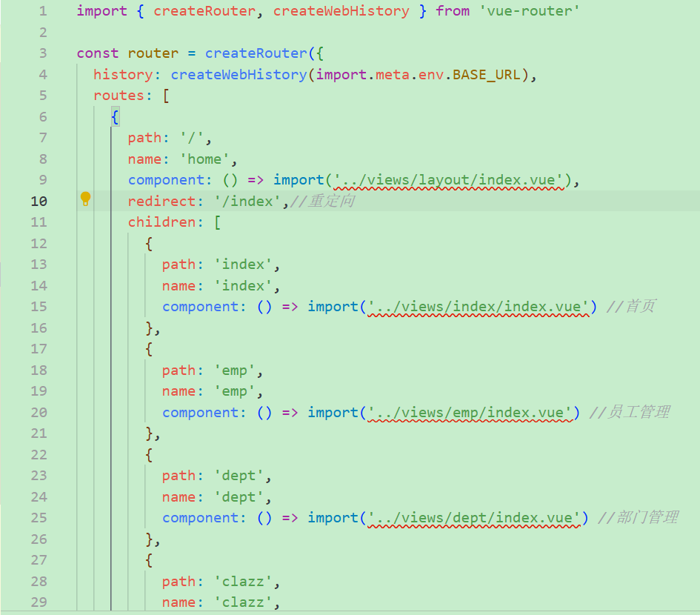
Task: Click the const keyword on line 3
Action: tap(97, 53)
